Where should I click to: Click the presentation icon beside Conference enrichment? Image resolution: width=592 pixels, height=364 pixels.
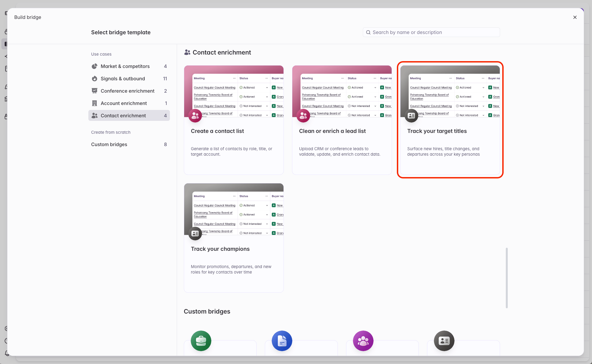coord(94,91)
